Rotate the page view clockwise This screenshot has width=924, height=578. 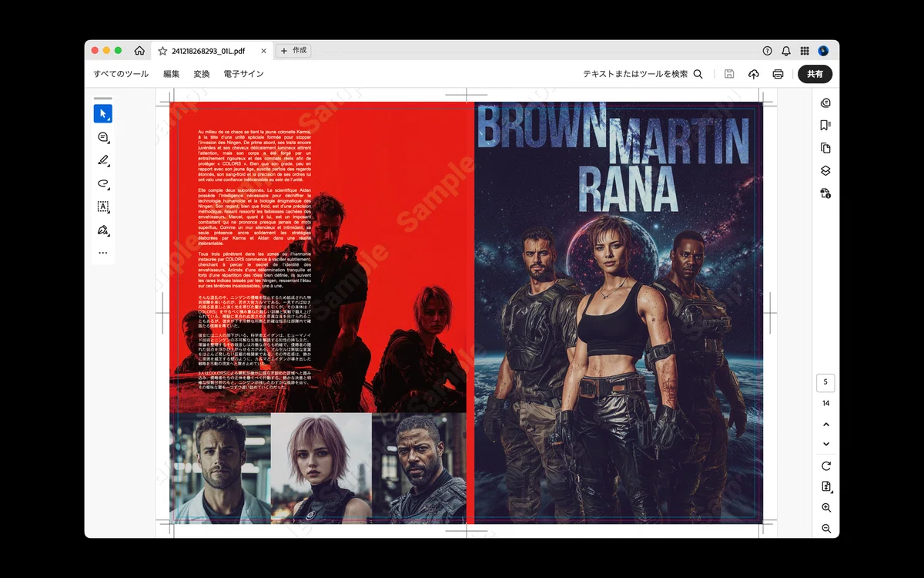tap(826, 465)
